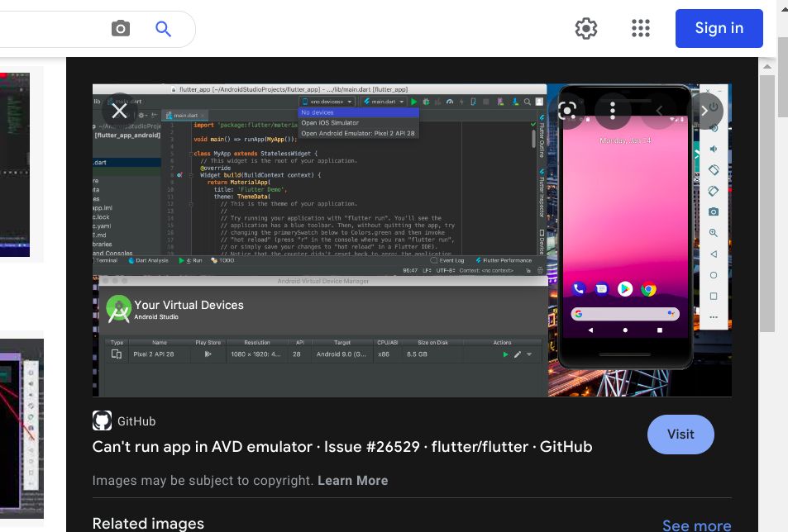Open the Learn More copyright link
Viewport: 788px width, 532px height.
pyautogui.click(x=352, y=480)
